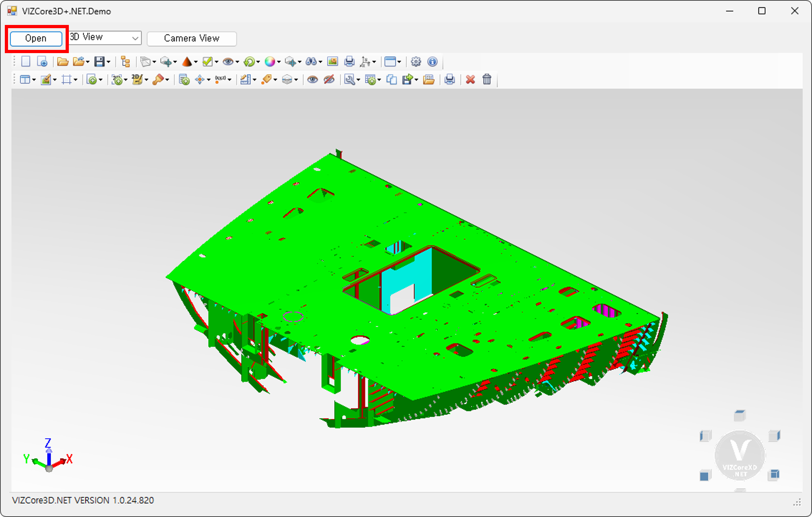
Task: Click the 3D add note icon
Action: click(117, 80)
